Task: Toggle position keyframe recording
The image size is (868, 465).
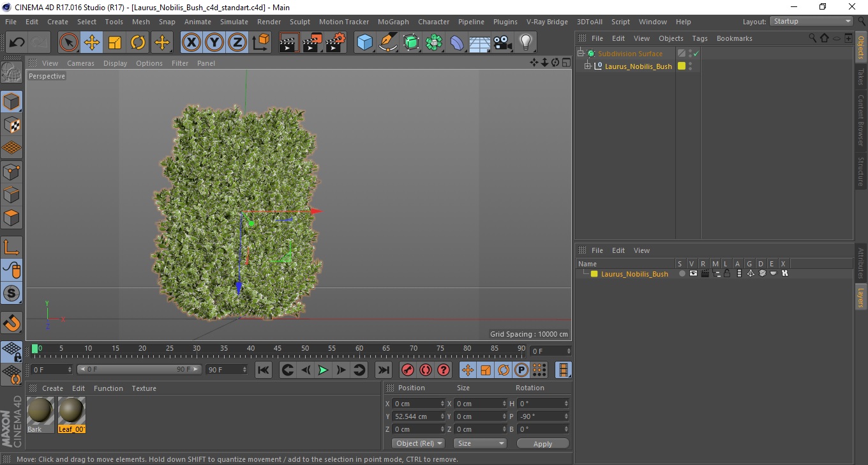Action: [x=468, y=370]
